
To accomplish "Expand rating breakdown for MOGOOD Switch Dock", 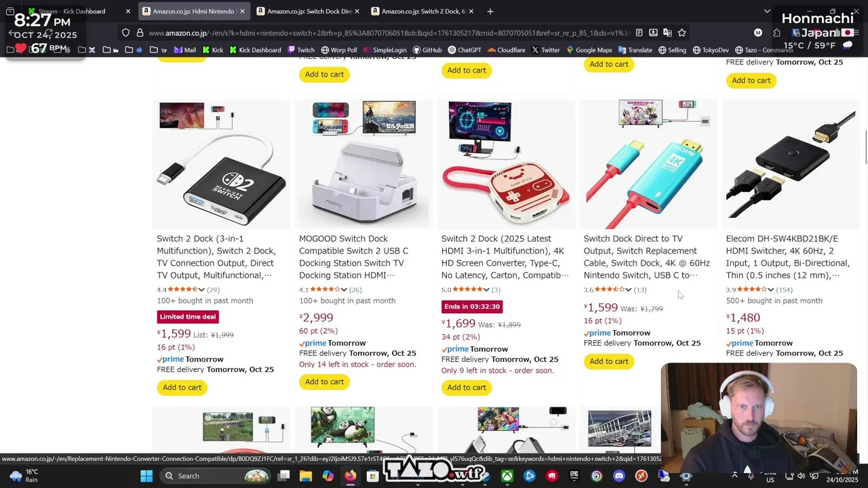I will point(344,289).
